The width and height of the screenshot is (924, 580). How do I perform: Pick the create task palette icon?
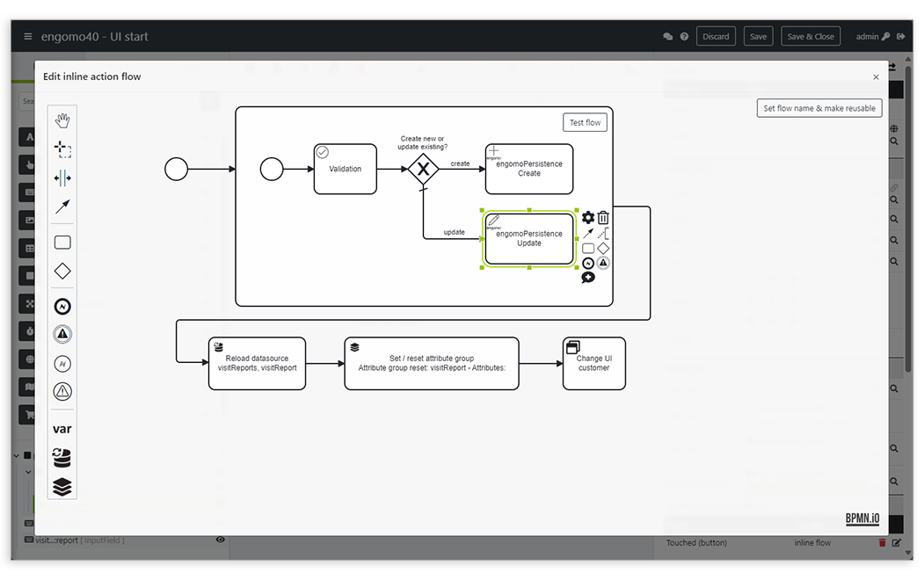coord(62,242)
